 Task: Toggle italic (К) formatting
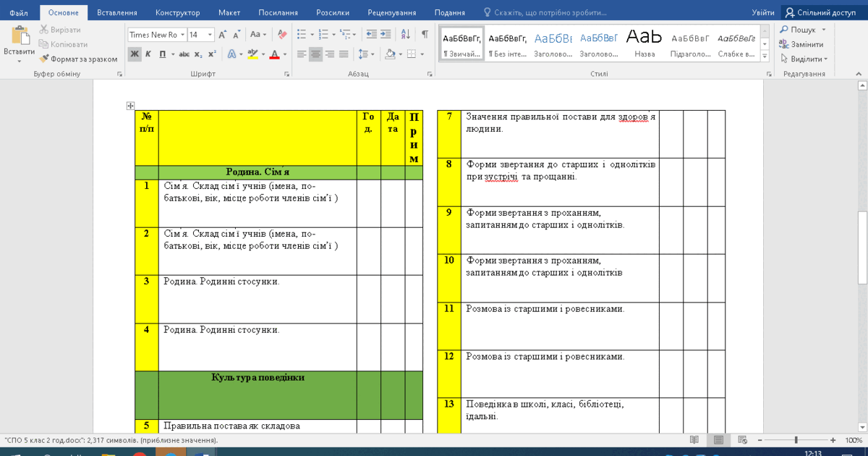click(148, 54)
